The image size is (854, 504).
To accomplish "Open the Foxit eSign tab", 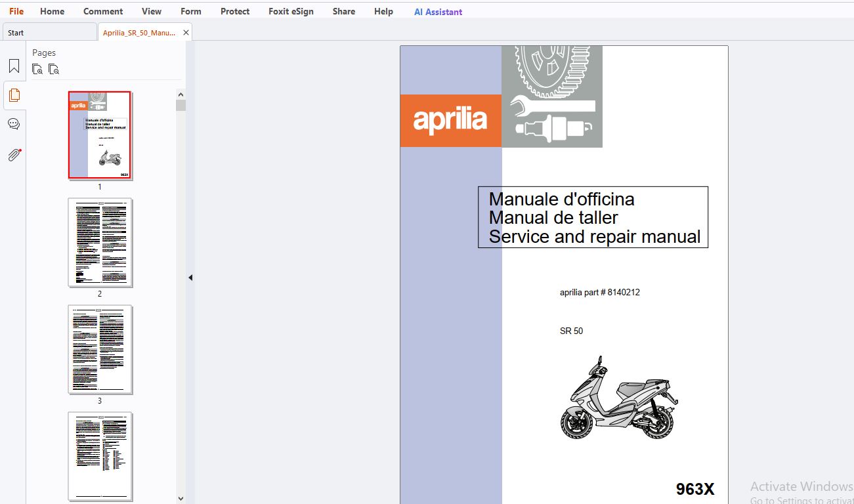I will [x=291, y=11].
